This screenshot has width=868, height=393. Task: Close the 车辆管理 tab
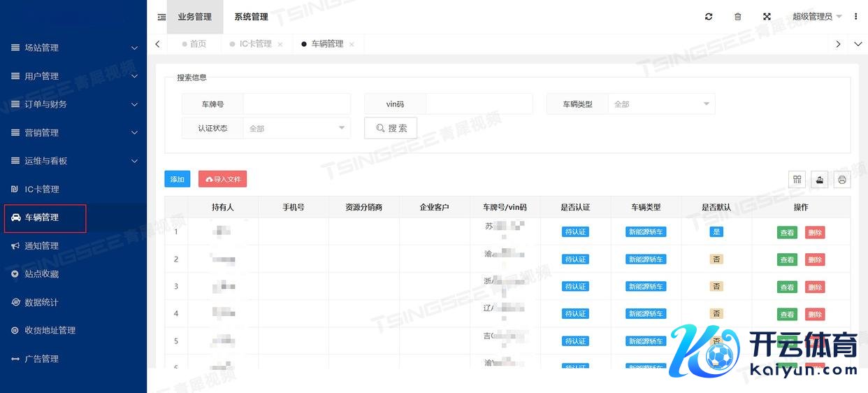[x=352, y=44]
